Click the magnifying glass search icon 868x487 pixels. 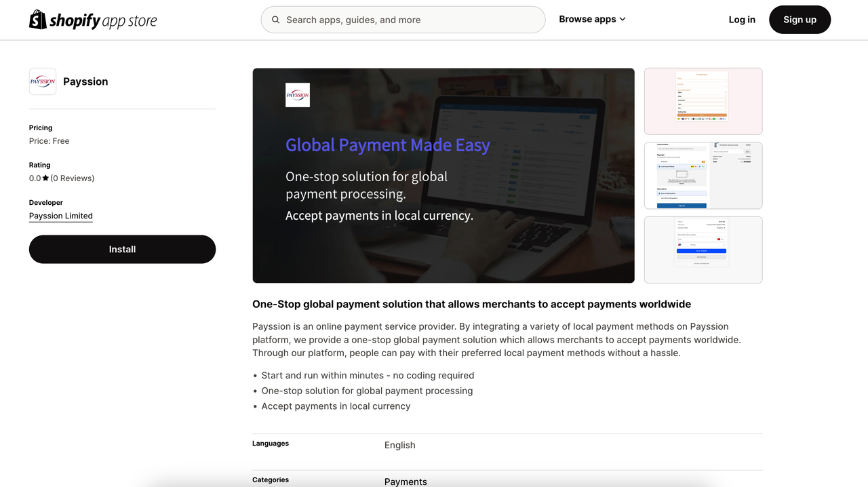click(x=275, y=20)
